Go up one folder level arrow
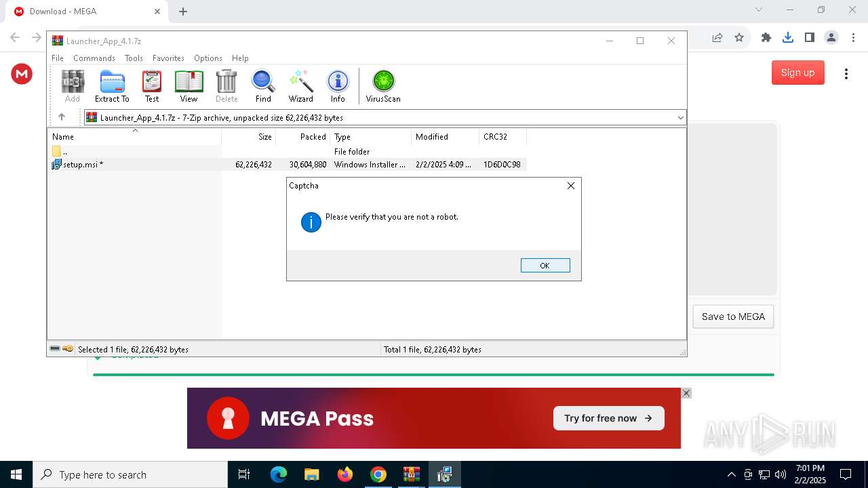 coord(62,117)
